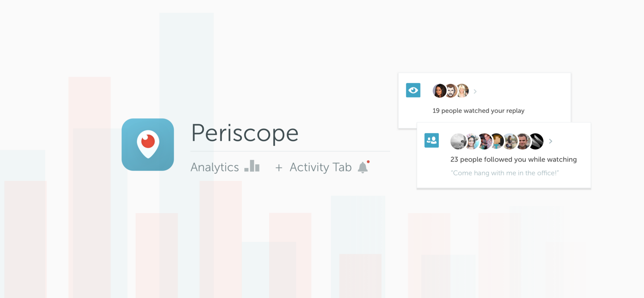The width and height of the screenshot is (644, 298).
Task: Click the blue followers people icon
Action: (431, 140)
